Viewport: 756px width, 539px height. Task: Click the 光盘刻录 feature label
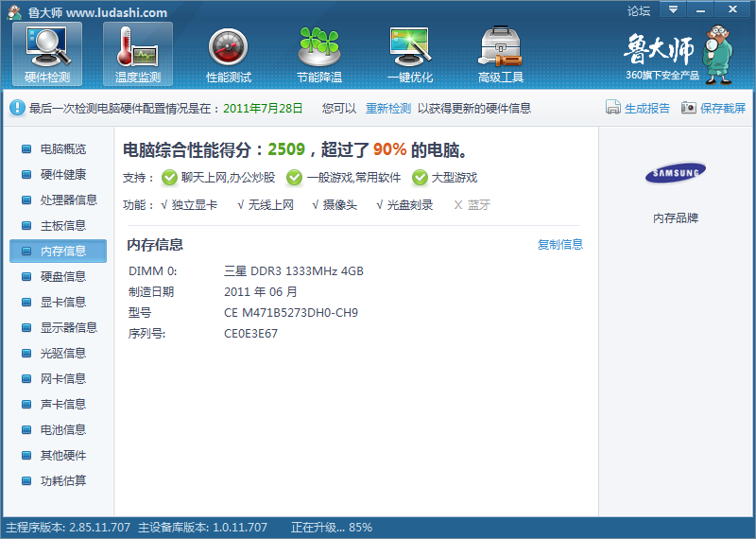point(410,205)
